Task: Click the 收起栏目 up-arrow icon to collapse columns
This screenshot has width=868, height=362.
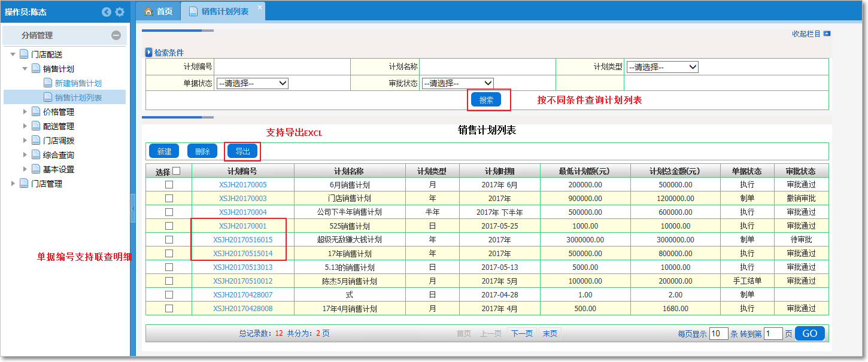Action: tap(826, 34)
